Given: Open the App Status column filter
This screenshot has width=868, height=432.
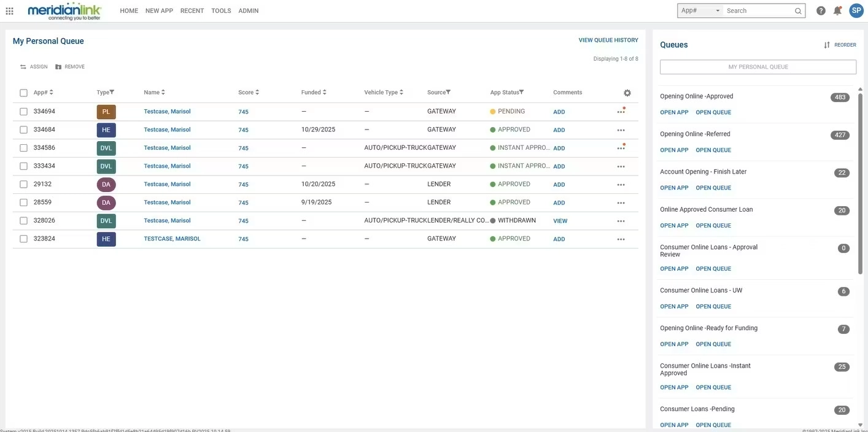Looking at the screenshot, I should (x=521, y=92).
